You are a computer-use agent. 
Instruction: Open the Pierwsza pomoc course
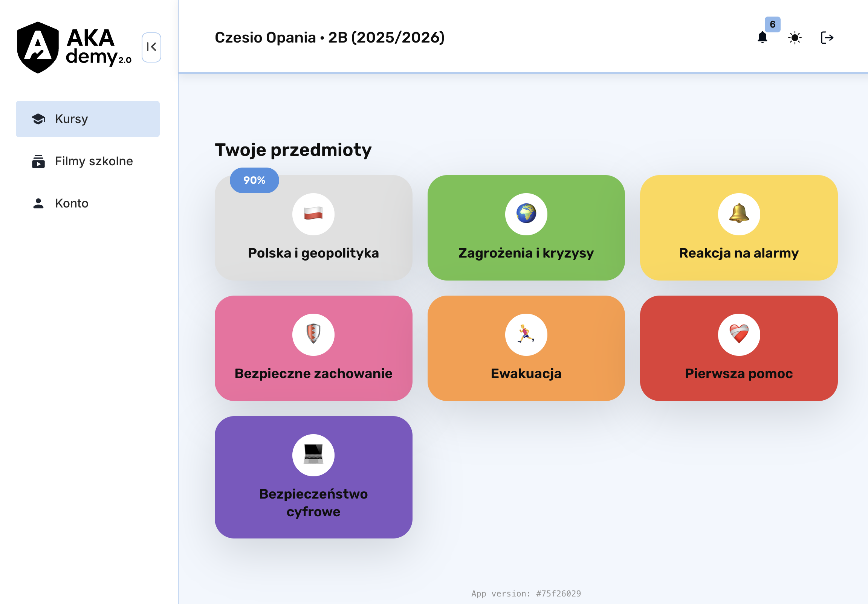click(739, 374)
